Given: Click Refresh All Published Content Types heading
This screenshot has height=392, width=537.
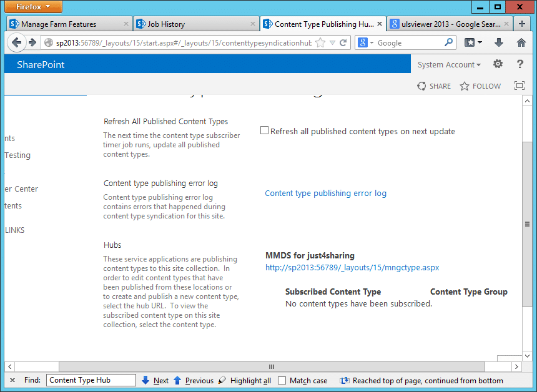Looking at the screenshot, I should click(165, 122).
